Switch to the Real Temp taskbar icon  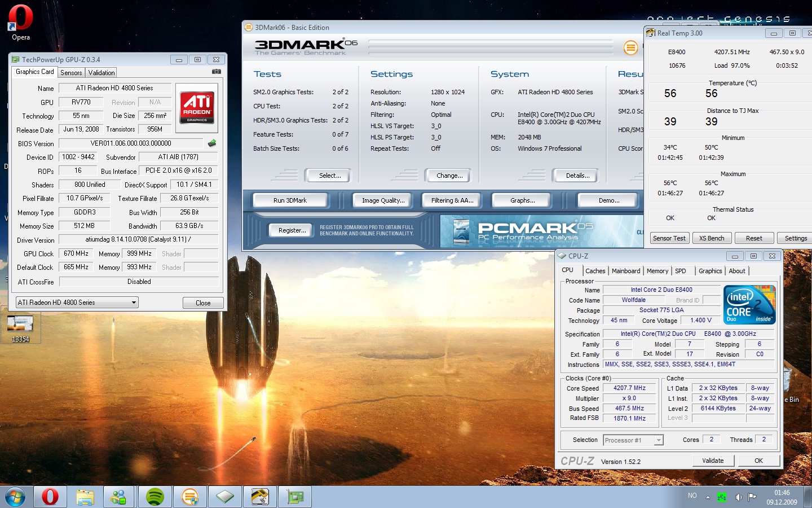(x=260, y=497)
